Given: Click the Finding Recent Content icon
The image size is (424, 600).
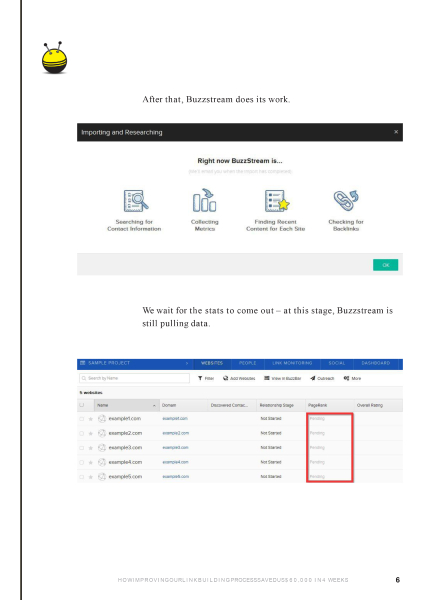Looking at the screenshot, I should 277,201.
